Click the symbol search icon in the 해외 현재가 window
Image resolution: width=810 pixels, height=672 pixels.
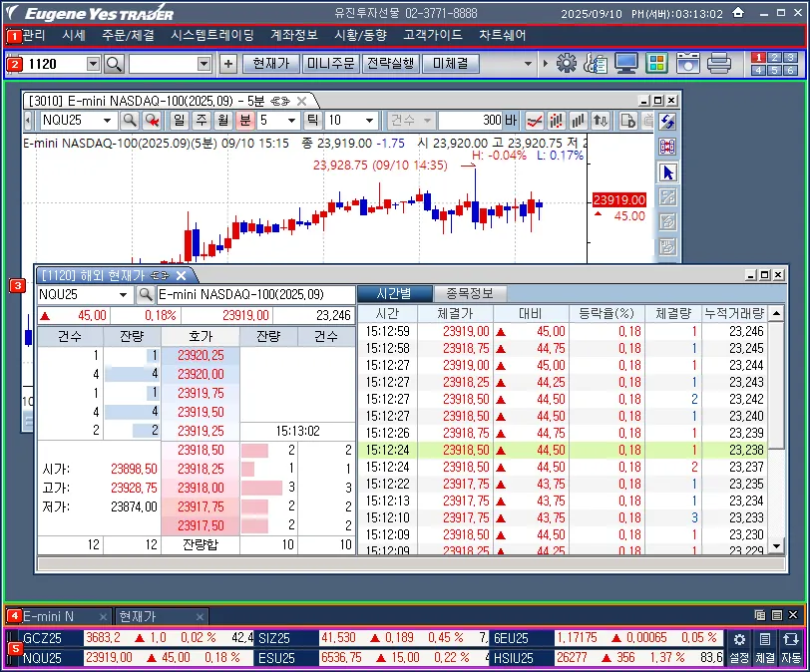coord(146,295)
